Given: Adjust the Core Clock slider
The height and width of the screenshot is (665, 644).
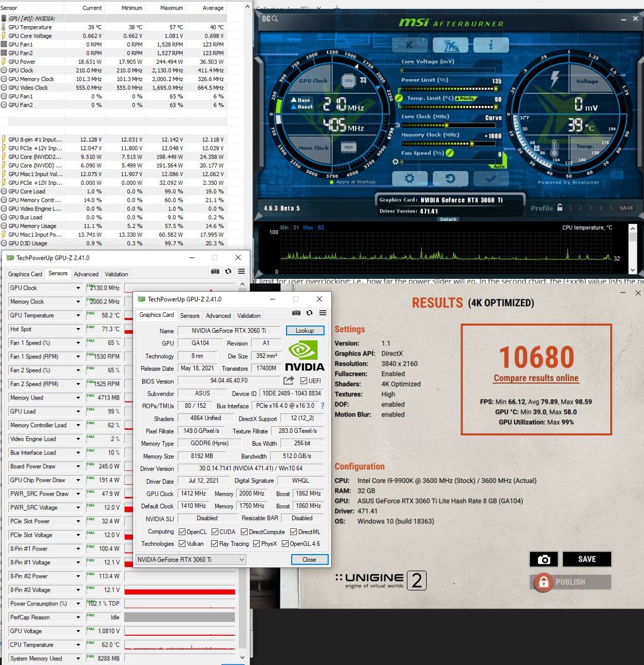Looking at the screenshot, I should [x=448, y=125].
